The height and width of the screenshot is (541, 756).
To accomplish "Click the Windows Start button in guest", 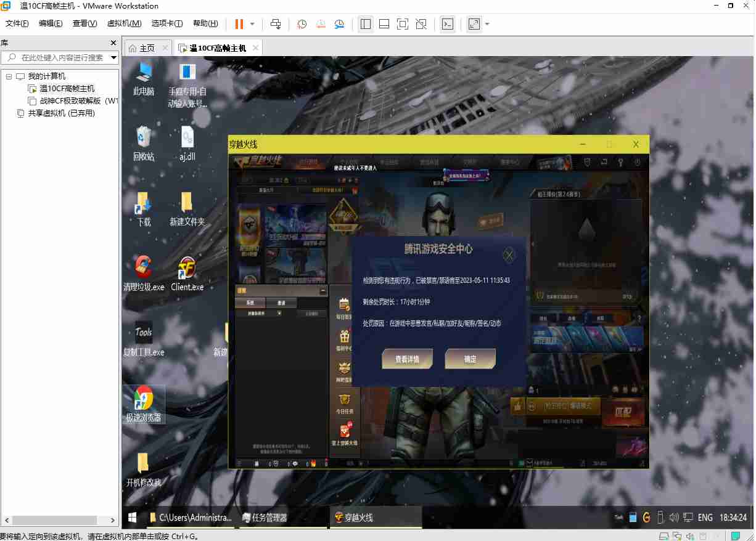I will [132, 518].
